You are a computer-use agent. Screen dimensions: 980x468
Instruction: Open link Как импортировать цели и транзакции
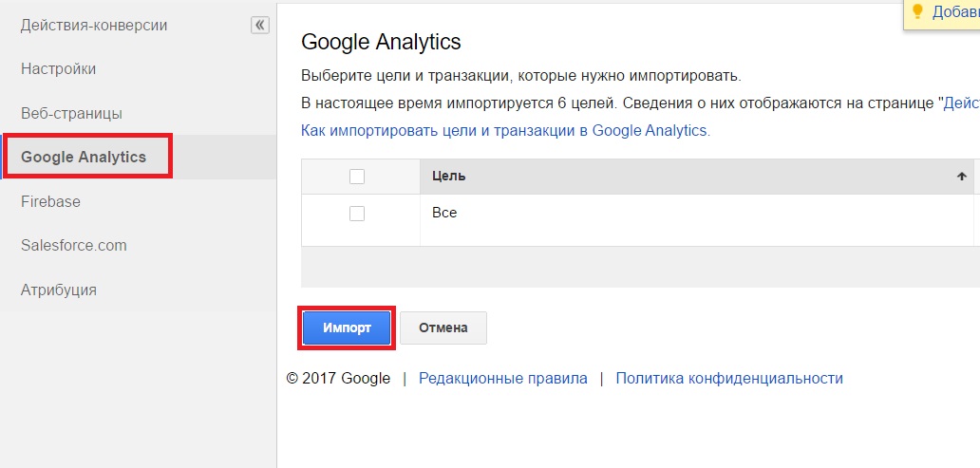tap(505, 131)
